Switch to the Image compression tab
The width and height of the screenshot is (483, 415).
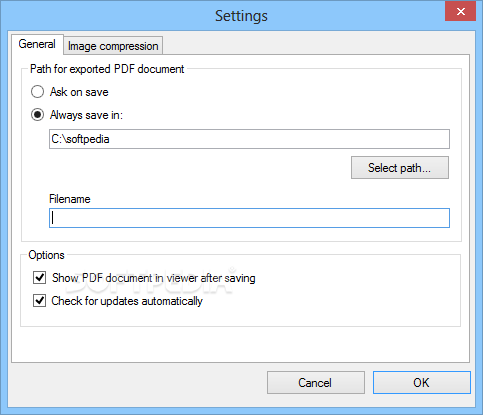tap(113, 46)
